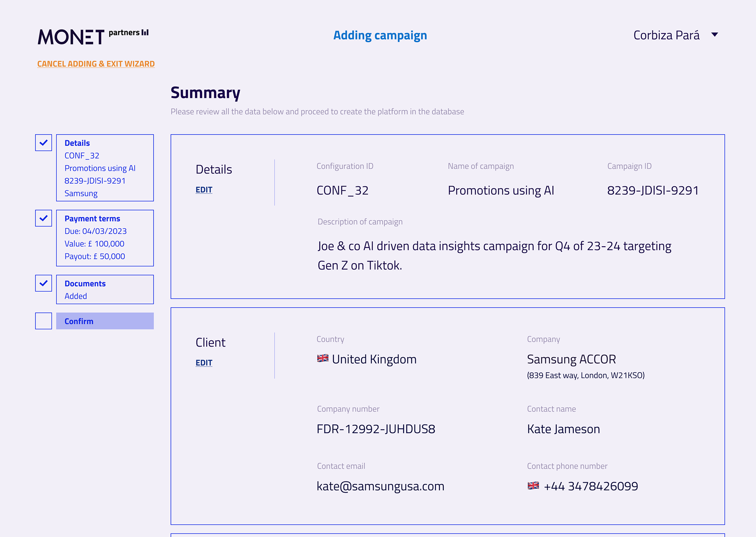The image size is (756, 537).
Task: Open the Corbiza Pará account dropdown arrow
Action: click(715, 35)
